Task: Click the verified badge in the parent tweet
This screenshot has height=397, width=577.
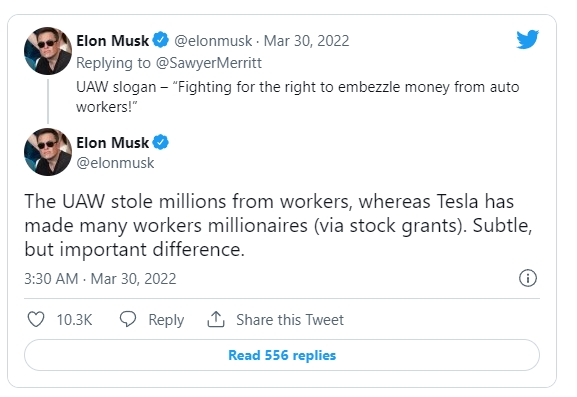Action: pos(160,40)
